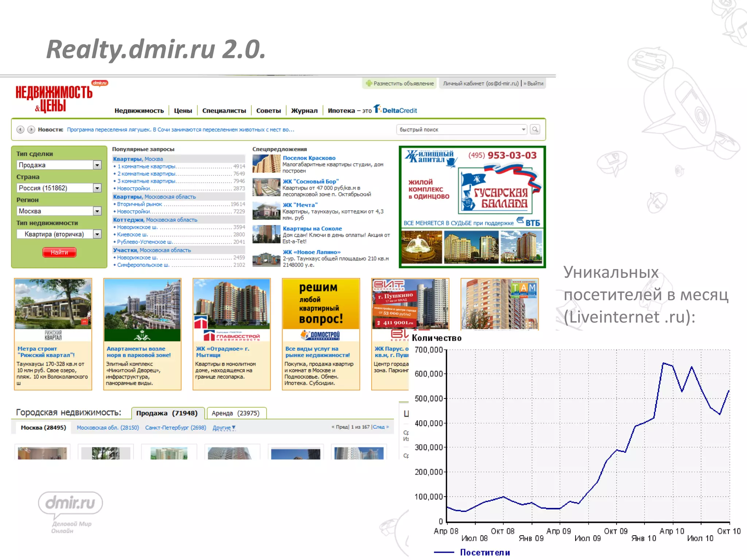
Task: Open the ЖК «Отрадное» ad title
Action: click(222, 352)
